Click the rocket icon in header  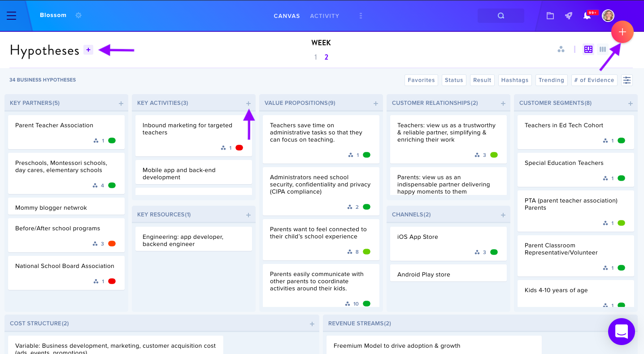pyautogui.click(x=569, y=16)
